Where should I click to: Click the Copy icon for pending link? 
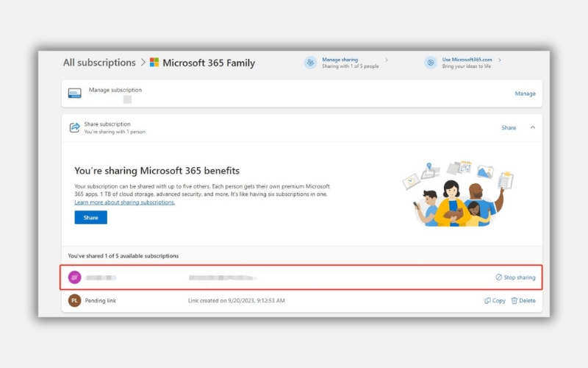pyautogui.click(x=487, y=300)
